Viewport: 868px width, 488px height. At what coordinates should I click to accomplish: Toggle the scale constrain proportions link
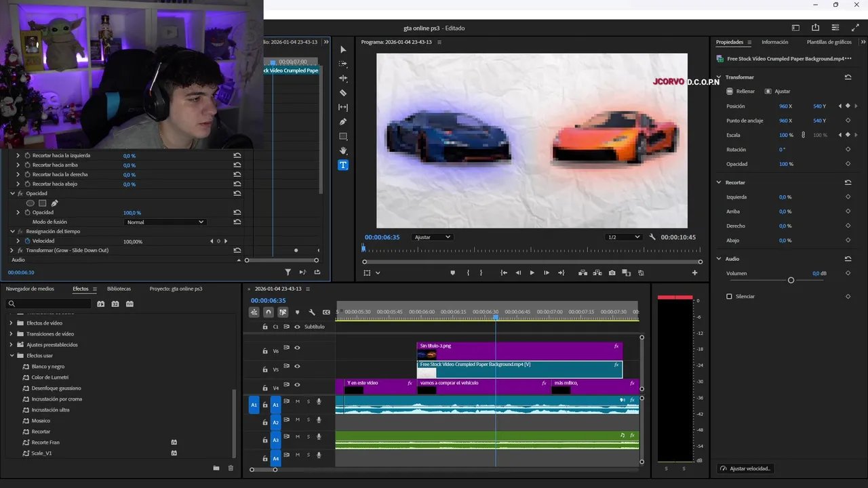point(804,135)
